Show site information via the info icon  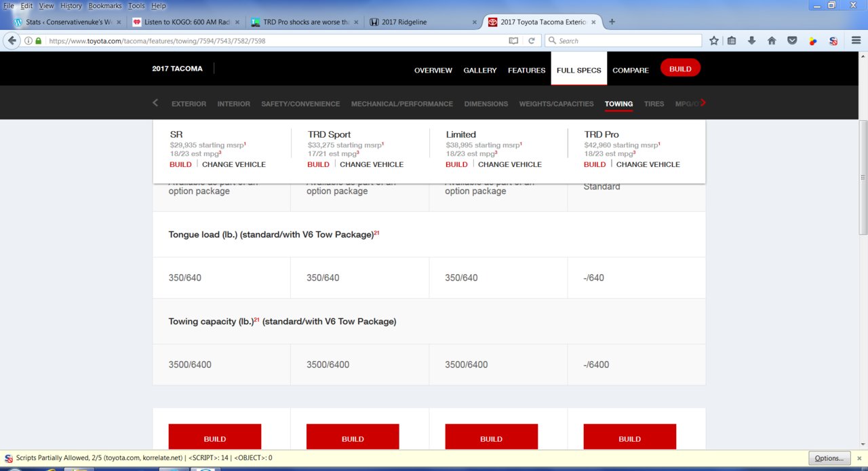pyautogui.click(x=28, y=41)
